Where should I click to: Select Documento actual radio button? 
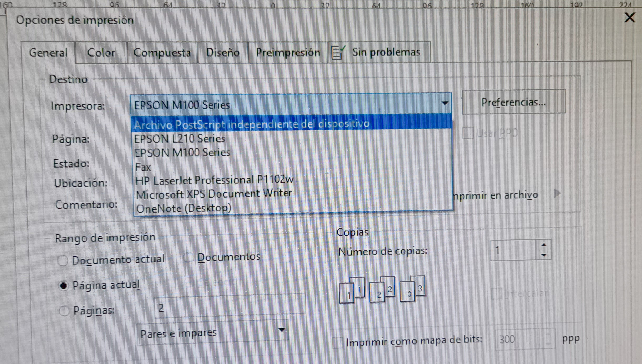(63, 261)
